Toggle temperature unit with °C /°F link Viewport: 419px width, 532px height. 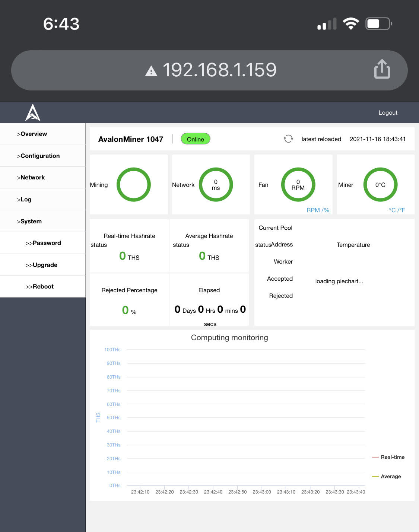pyautogui.click(x=397, y=210)
